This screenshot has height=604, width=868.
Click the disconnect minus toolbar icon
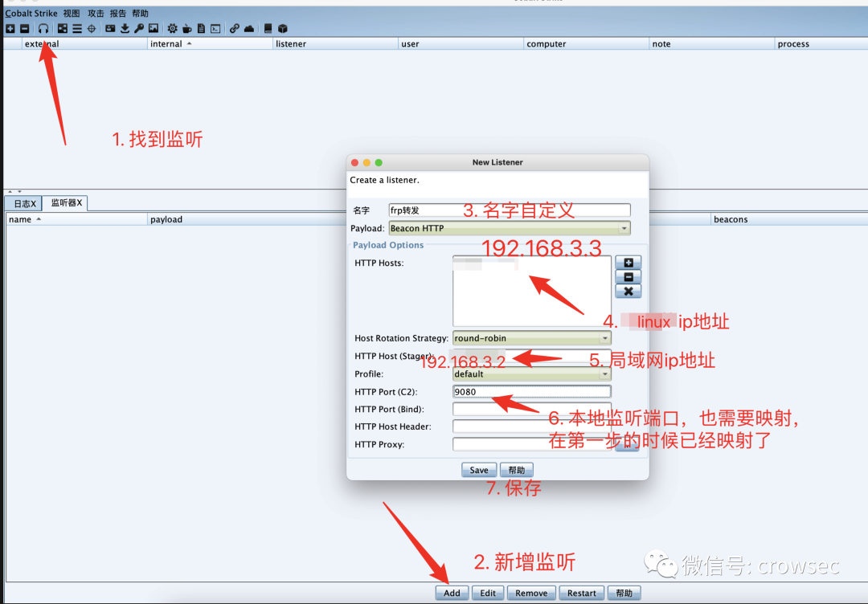click(x=25, y=28)
